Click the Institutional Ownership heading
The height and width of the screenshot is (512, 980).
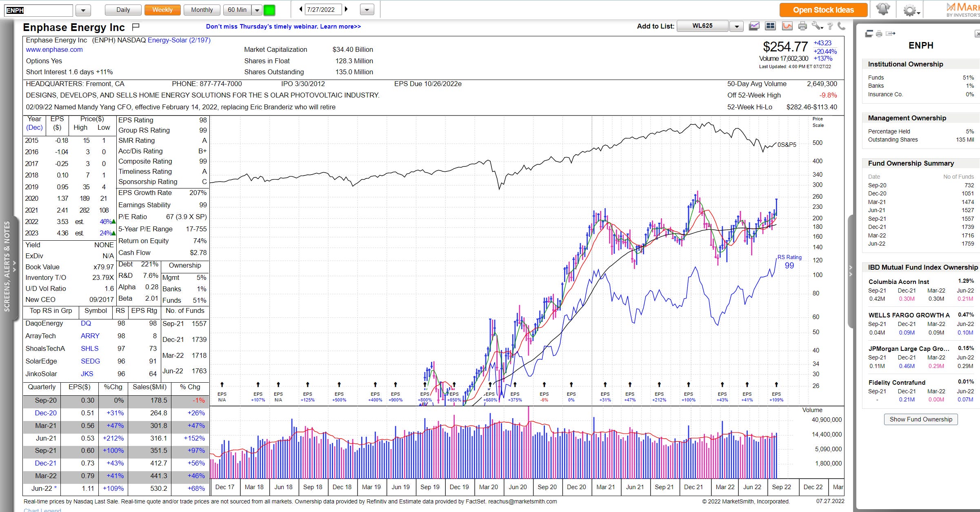click(x=905, y=64)
